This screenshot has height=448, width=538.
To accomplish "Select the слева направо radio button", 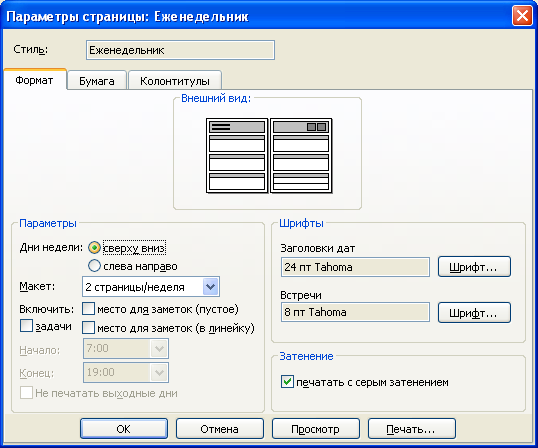I will point(94,266).
